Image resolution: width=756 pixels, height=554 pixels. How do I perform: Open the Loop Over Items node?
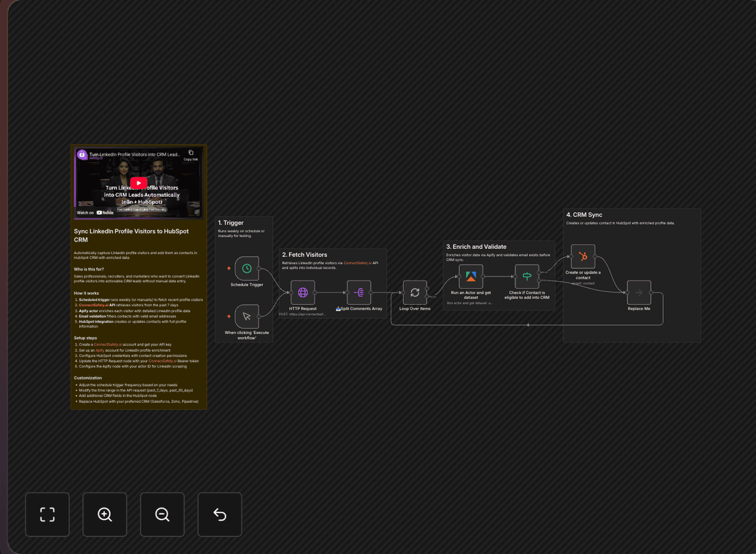pos(415,292)
